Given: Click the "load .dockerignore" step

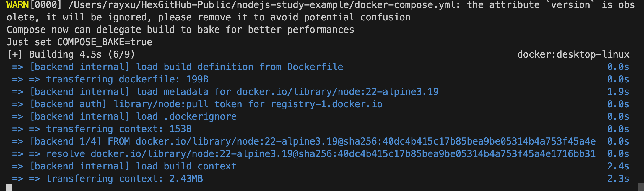Looking at the screenshot, I should click(186, 117).
